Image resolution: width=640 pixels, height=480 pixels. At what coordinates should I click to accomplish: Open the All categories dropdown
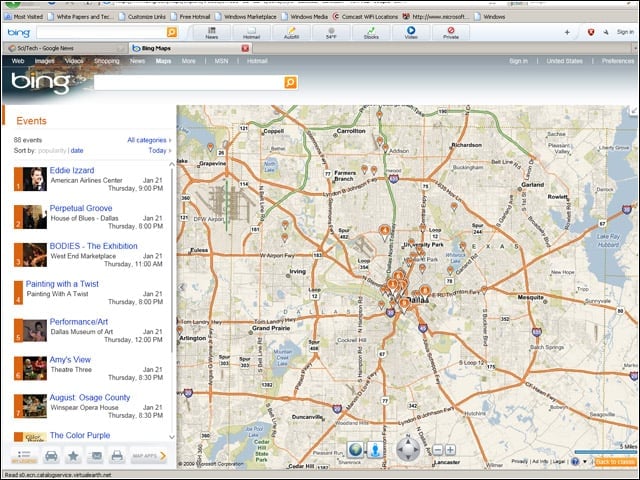coord(149,140)
